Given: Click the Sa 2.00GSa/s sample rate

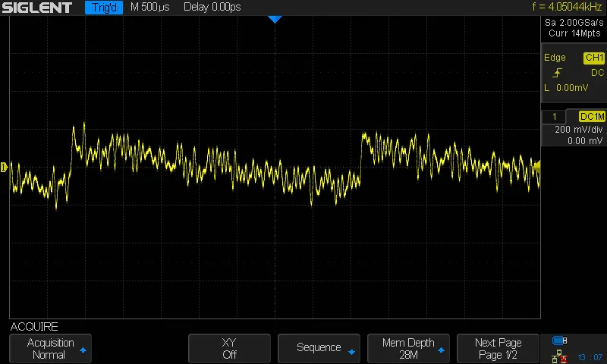Looking at the screenshot, I should coord(574,23).
